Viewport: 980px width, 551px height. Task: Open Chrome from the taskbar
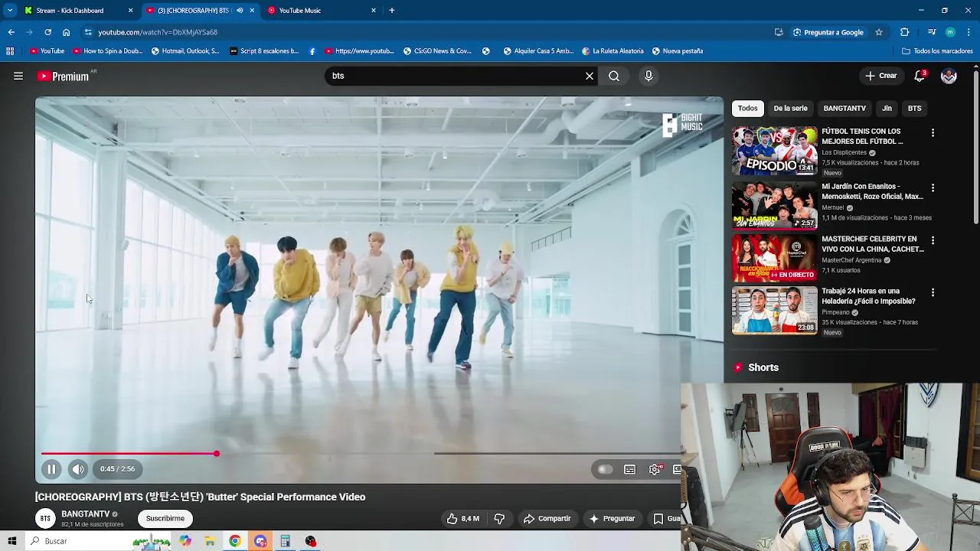(235, 541)
